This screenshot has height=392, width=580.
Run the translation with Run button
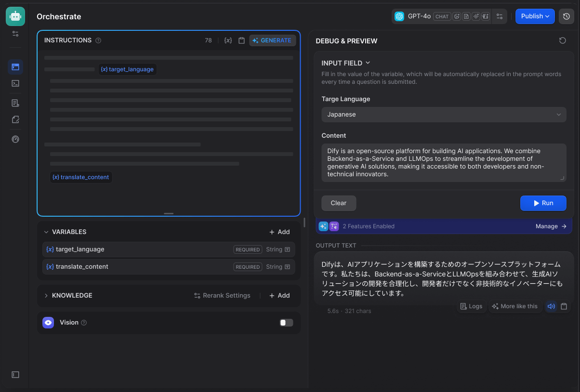[543, 203]
